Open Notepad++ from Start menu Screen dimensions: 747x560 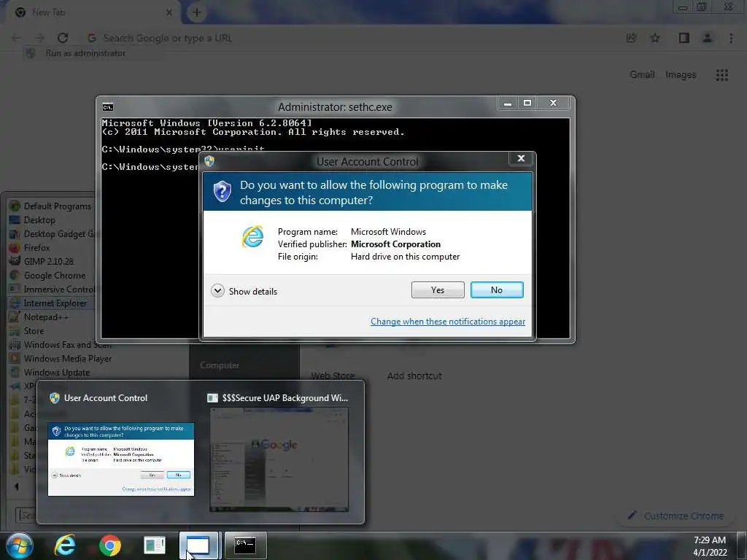(x=40, y=317)
